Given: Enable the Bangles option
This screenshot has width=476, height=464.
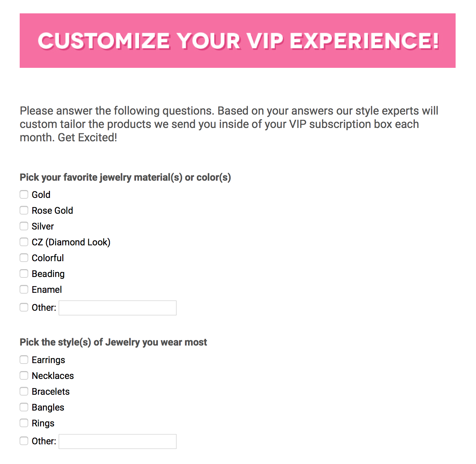Looking at the screenshot, I should coord(24,407).
